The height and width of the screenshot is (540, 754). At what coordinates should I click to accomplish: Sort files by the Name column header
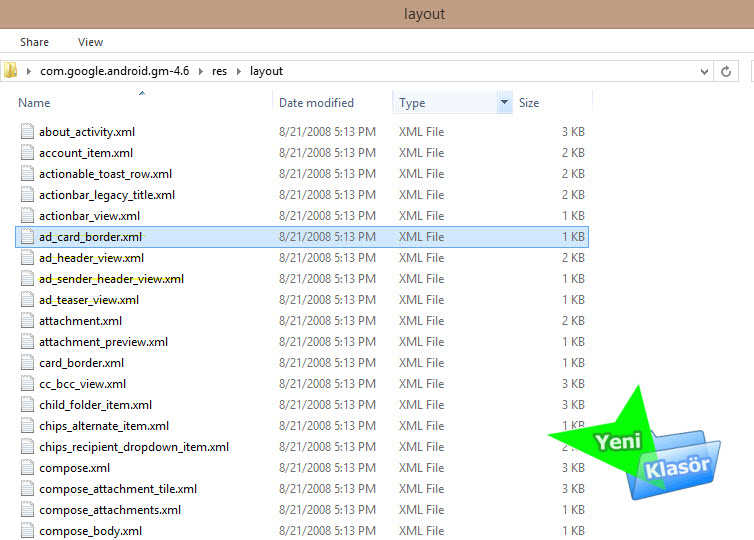coord(35,103)
